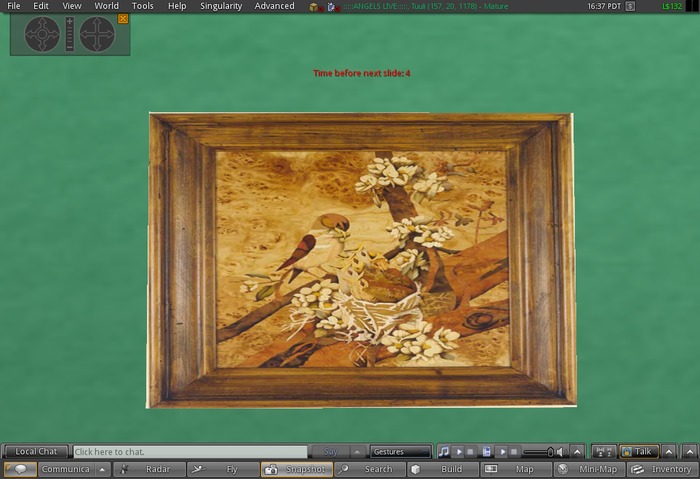Expand the far-right toolbar arrow
This screenshot has height=479, width=700.
point(689,452)
